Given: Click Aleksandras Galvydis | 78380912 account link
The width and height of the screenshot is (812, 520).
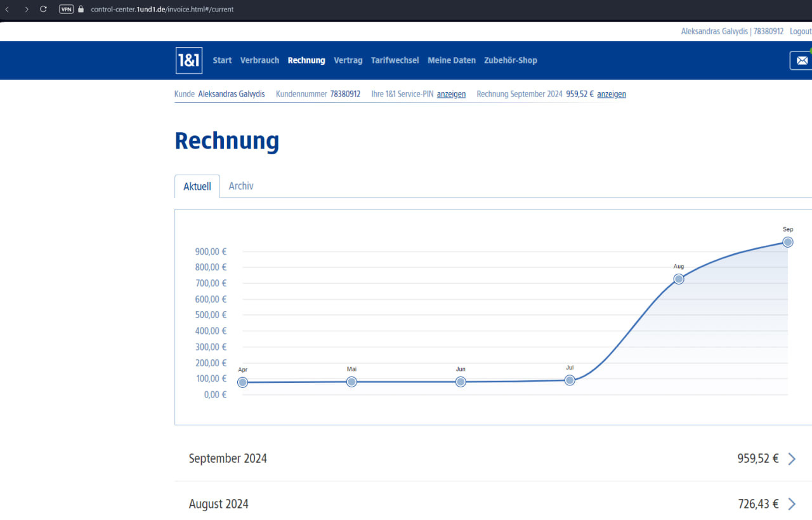Looking at the screenshot, I should pyautogui.click(x=732, y=31).
